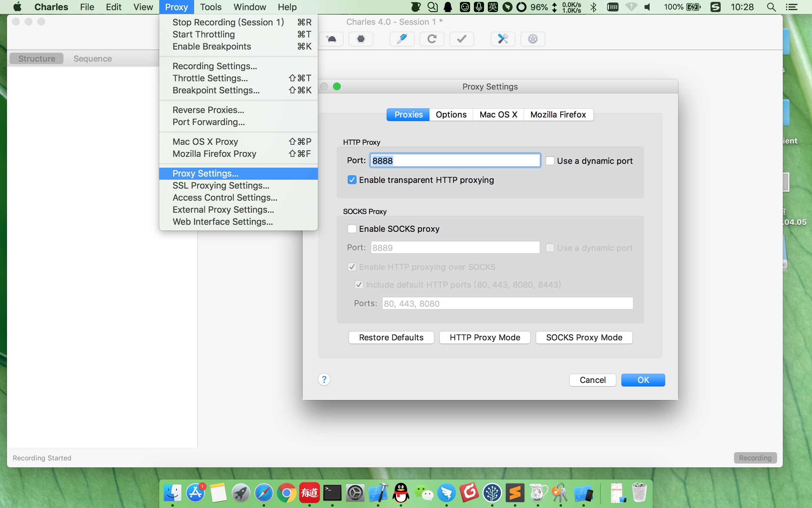
Task: Open Notes app in the dock
Action: pyautogui.click(x=219, y=493)
